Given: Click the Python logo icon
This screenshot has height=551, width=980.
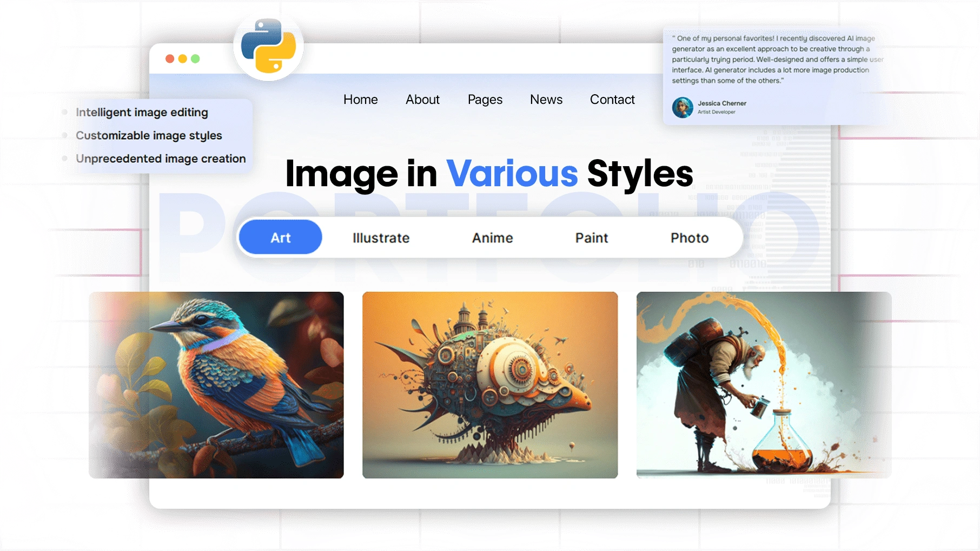Looking at the screenshot, I should coord(268,47).
